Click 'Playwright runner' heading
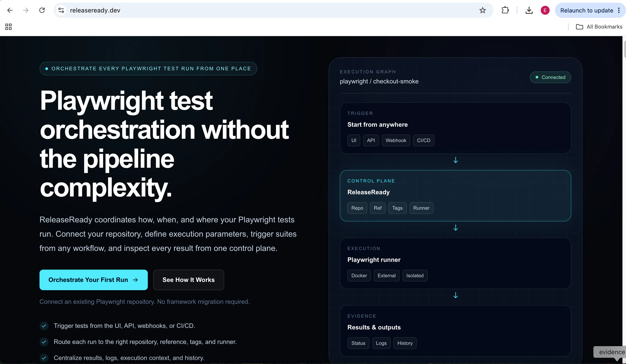This screenshot has width=626, height=364. tap(374, 260)
